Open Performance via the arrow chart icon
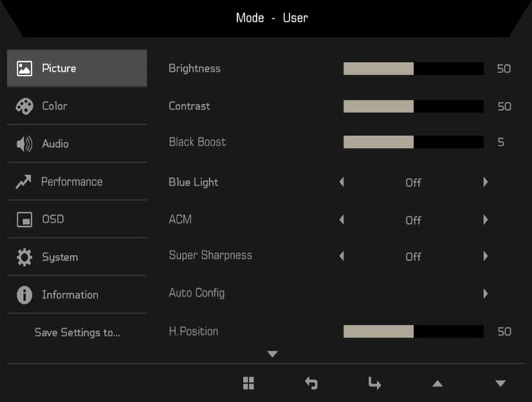 pos(24,182)
